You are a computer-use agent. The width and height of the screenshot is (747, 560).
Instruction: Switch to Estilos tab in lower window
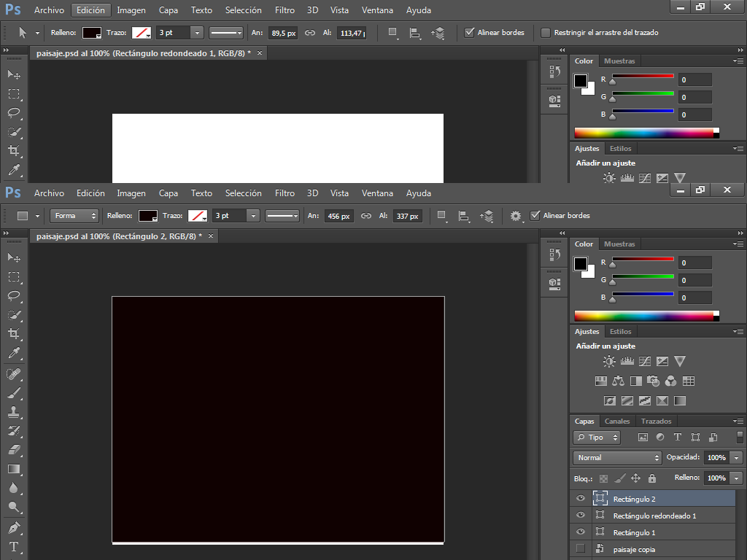coord(620,332)
